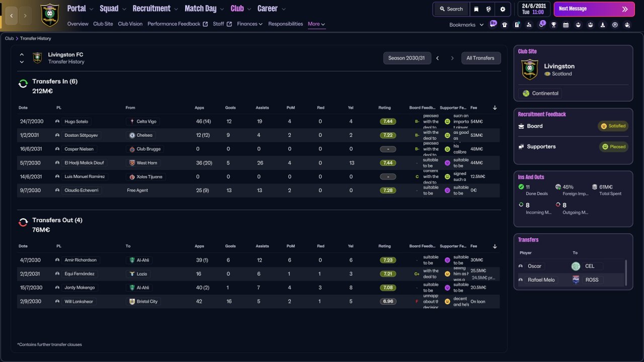Open the Finances dropdown menu
This screenshot has width=644, height=362.
click(250, 24)
